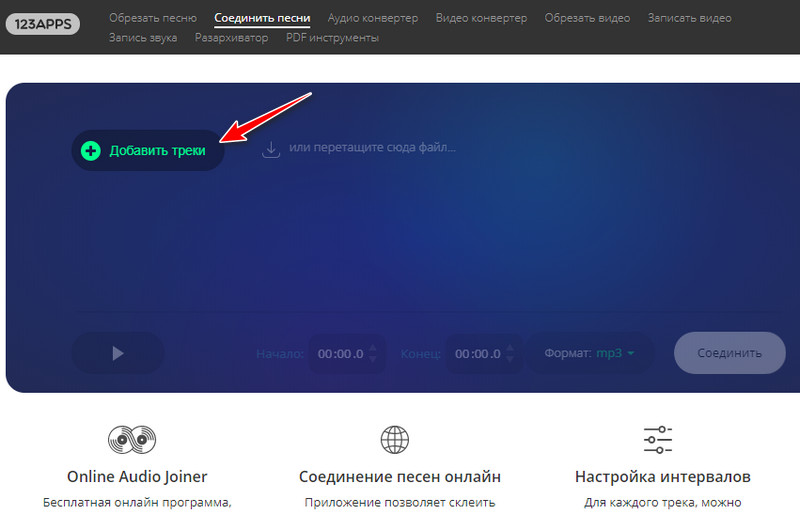Click the 123APPS logo

[x=43, y=24]
